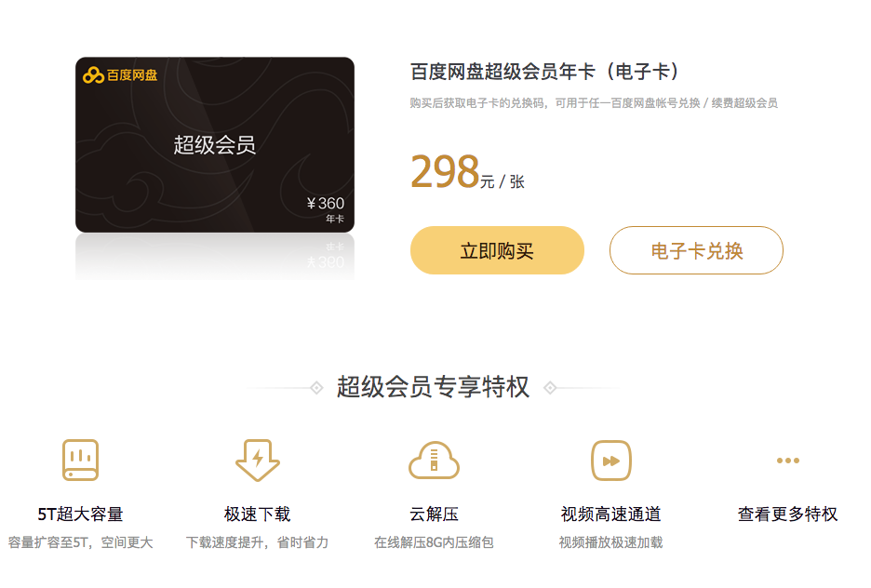Screen dimensions: 871x588
Task: Click the left diamond ornament by heading
Action: click(x=316, y=388)
